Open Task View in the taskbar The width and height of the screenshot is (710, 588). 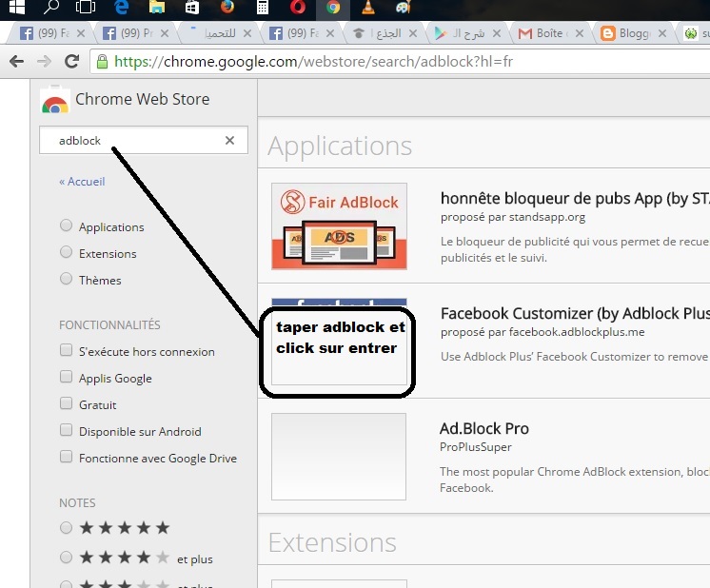point(86,7)
